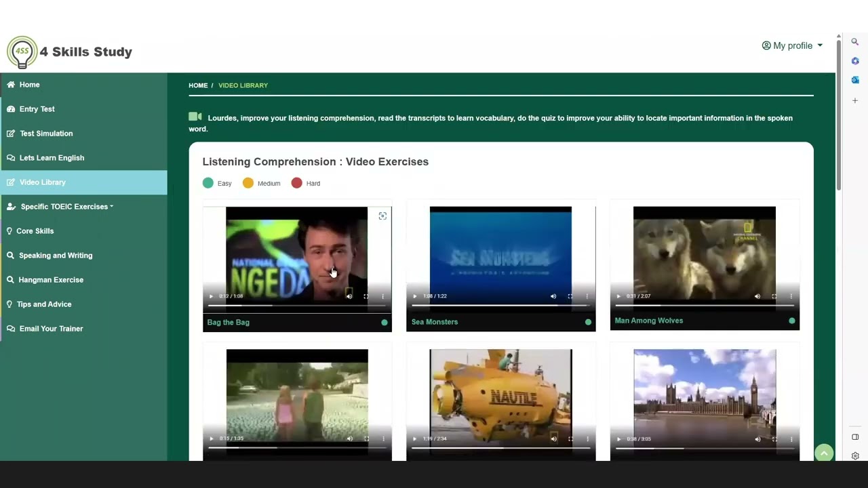This screenshot has width=868, height=488.
Task: Play the Man Among Wolves video
Action: (618, 296)
